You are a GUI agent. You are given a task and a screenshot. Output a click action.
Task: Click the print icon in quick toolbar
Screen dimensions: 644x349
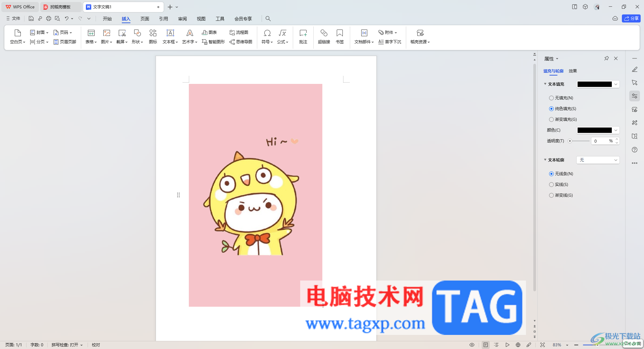pos(49,19)
